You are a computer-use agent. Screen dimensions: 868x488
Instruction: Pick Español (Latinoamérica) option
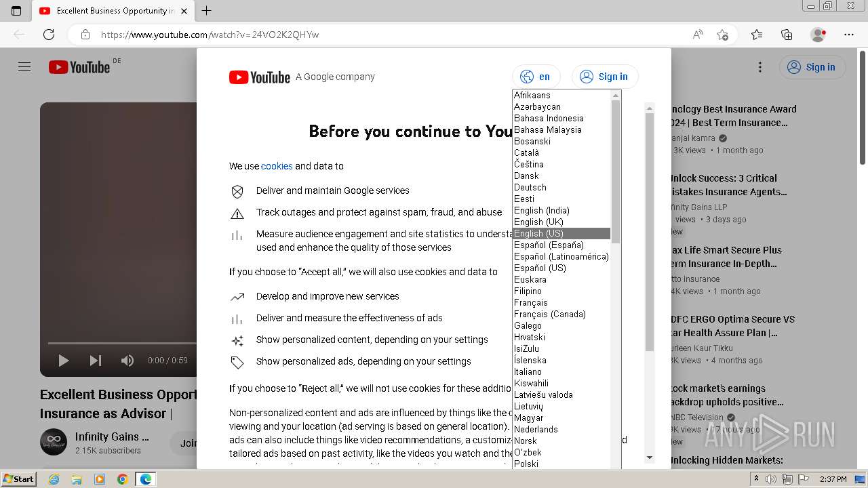[561, 256]
